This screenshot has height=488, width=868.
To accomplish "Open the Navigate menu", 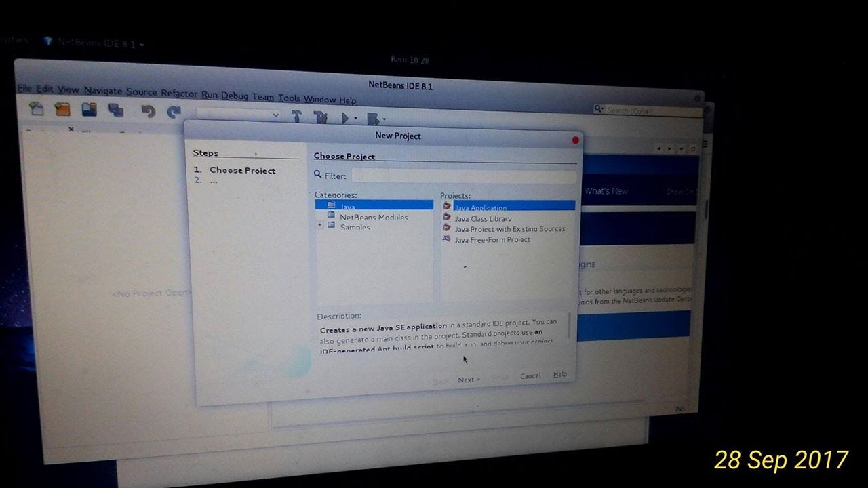I will coord(103,91).
